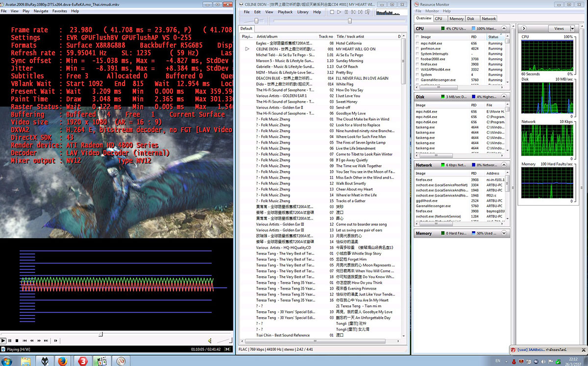Check the foobar2000.exe process checkbox
Screen dimensions: 588x366
[417, 59]
